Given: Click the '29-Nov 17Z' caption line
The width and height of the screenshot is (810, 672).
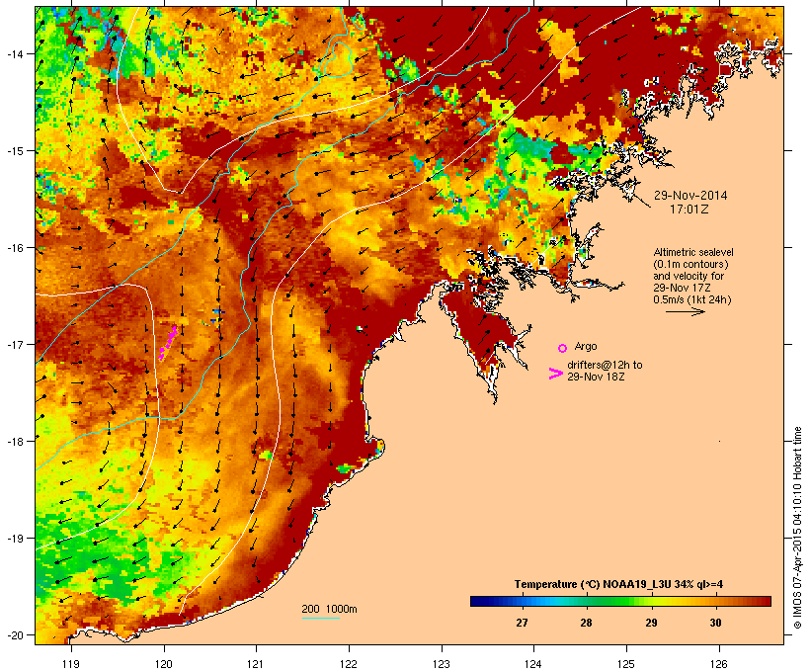Looking at the screenshot, I should [682, 288].
